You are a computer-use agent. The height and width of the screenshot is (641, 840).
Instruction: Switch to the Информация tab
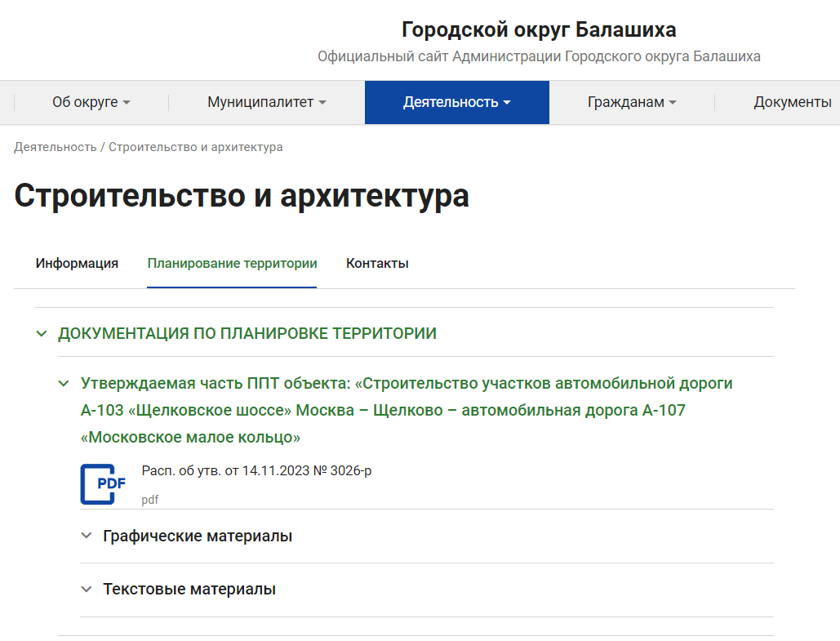point(78,263)
